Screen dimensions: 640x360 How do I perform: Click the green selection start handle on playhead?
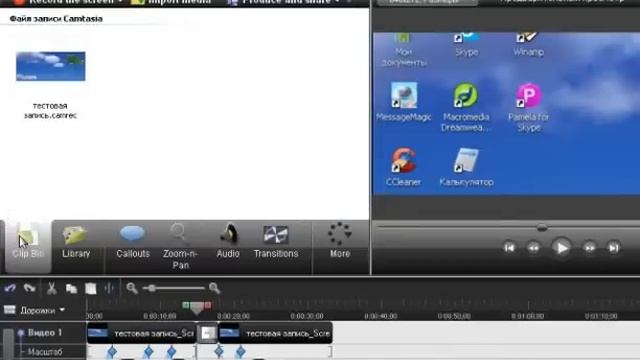tap(186, 305)
